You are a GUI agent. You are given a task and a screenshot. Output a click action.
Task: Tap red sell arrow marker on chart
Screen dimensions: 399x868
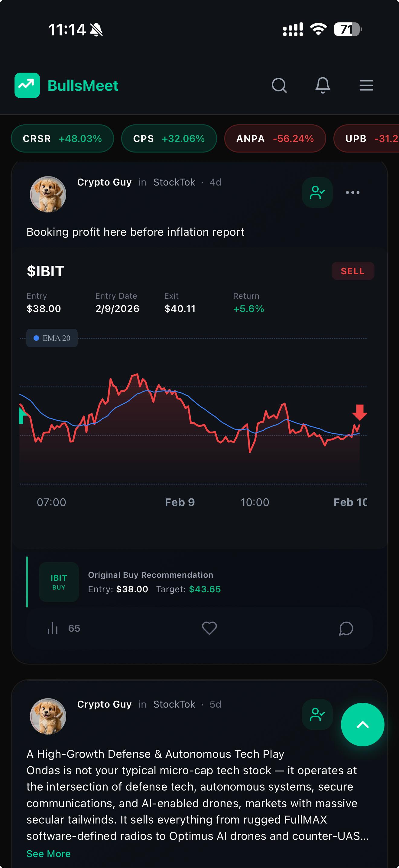(x=359, y=413)
